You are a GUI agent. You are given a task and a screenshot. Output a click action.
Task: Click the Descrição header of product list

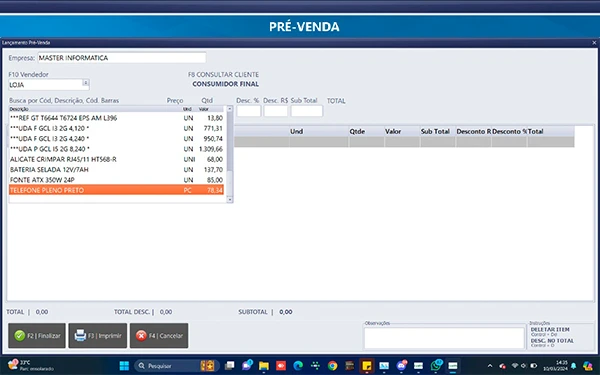click(x=19, y=109)
